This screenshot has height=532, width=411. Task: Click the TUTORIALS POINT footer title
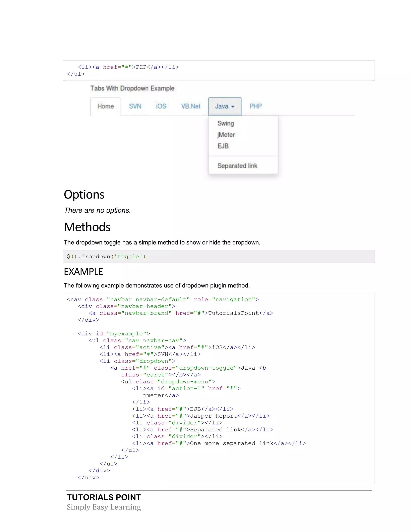click(104, 497)
